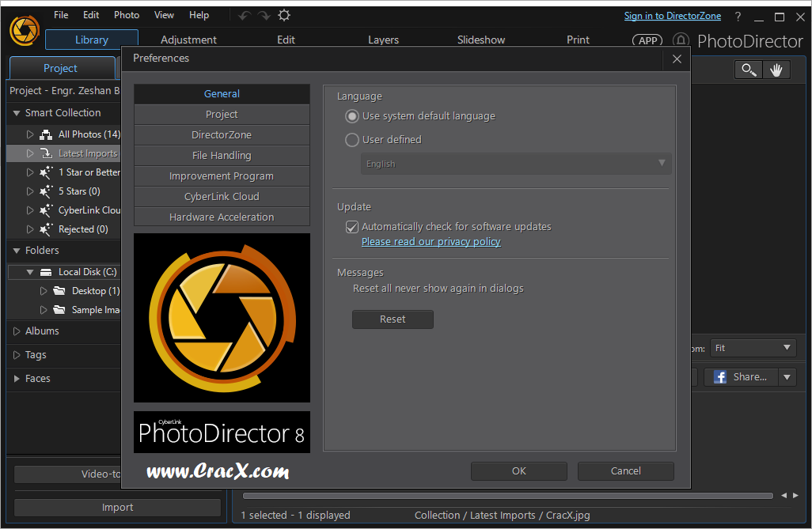Click the CyberLink Cloud smart collection icon

point(46,210)
